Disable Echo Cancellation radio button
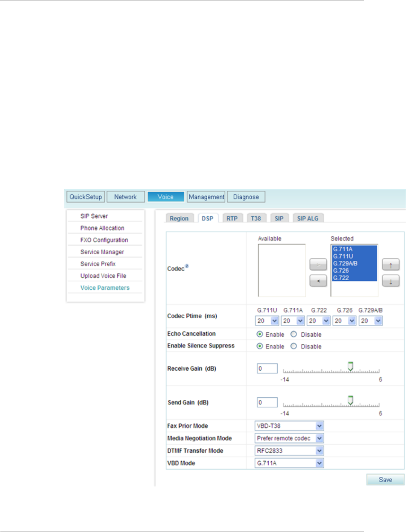 click(x=293, y=334)
